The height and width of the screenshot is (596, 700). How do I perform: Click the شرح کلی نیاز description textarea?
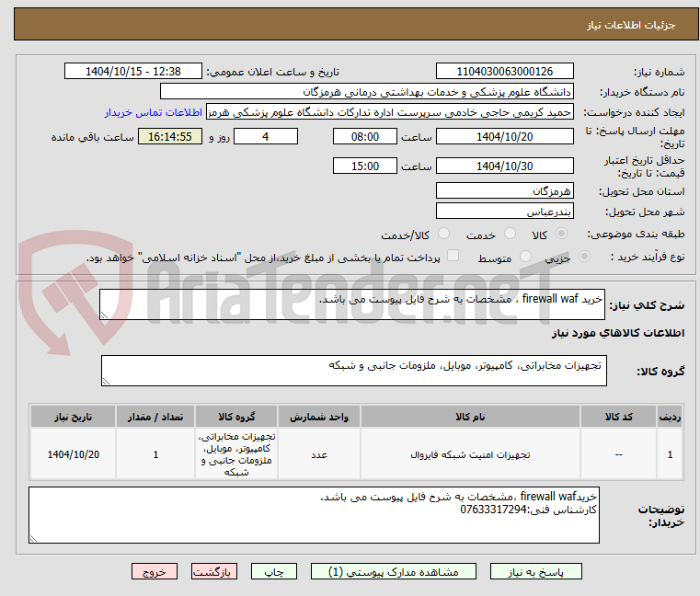pos(352,304)
